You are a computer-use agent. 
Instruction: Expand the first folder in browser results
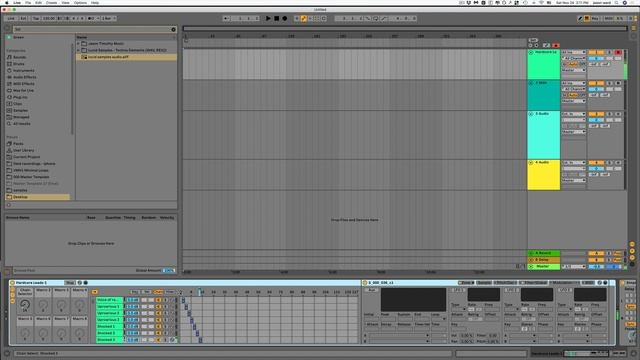[78, 43]
